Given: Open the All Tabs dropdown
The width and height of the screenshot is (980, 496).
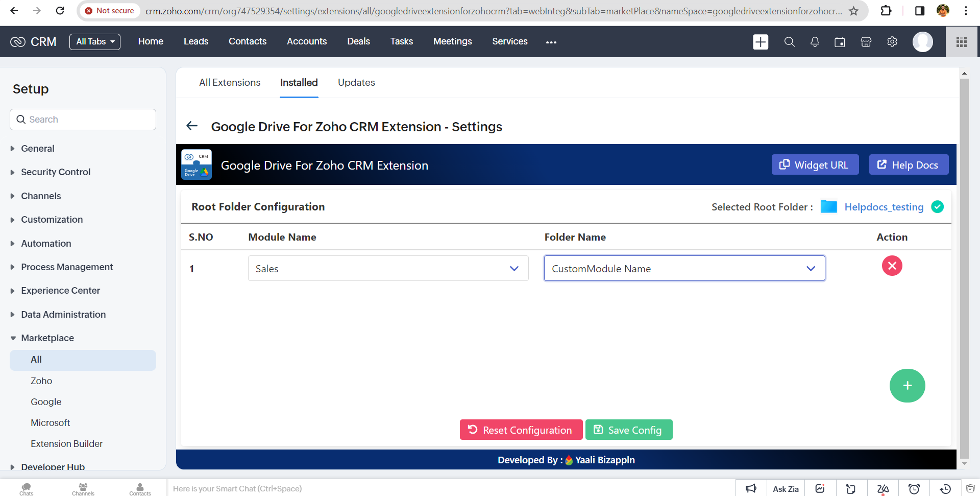Looking at the screenshot, I should click(95, 42).
